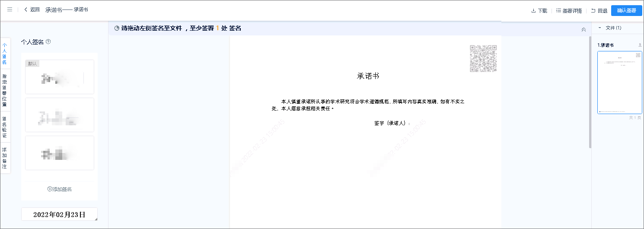
Task: Click 回退 to reject the document
Action: [x=599, y=11]
